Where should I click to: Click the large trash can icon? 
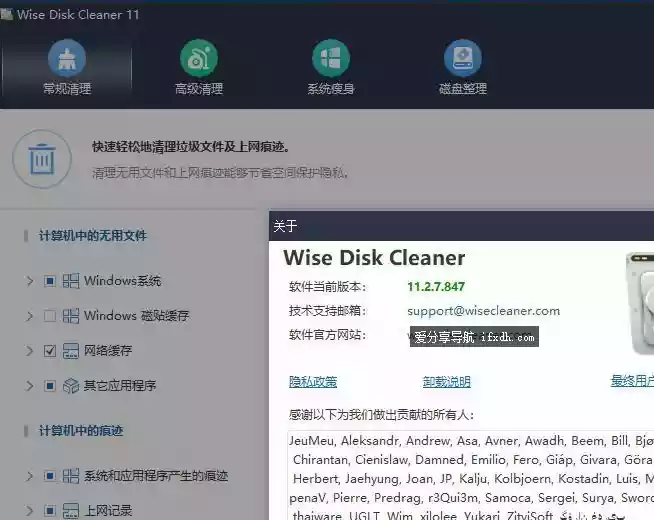(x=41, y=158)
